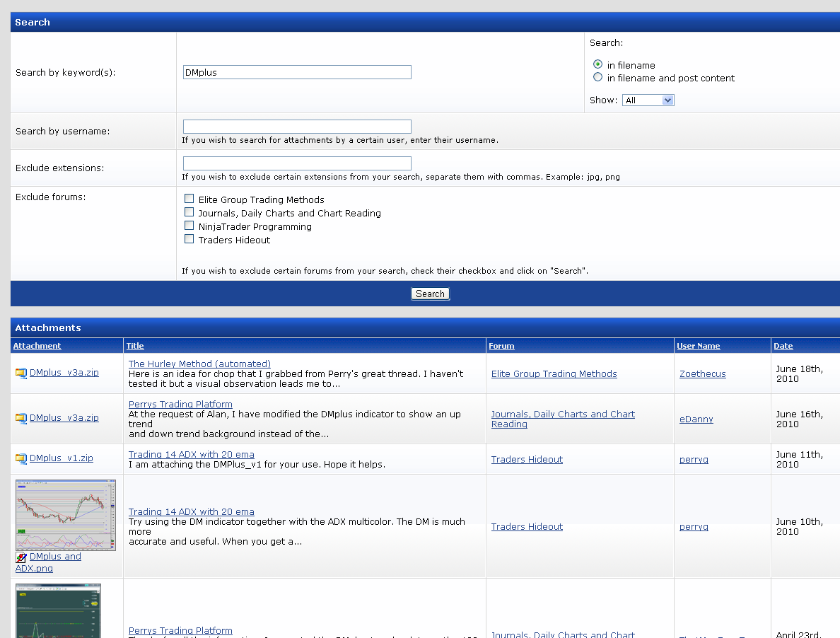Focus the Search by username field
This screenshot has width=840, height=638.
297,127
